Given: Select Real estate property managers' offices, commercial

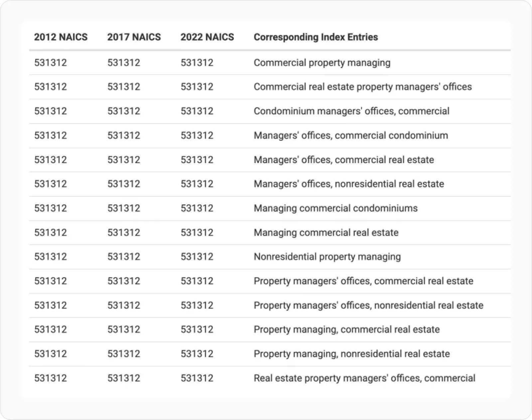Looking at the screenshot, I should click(364, 378).
